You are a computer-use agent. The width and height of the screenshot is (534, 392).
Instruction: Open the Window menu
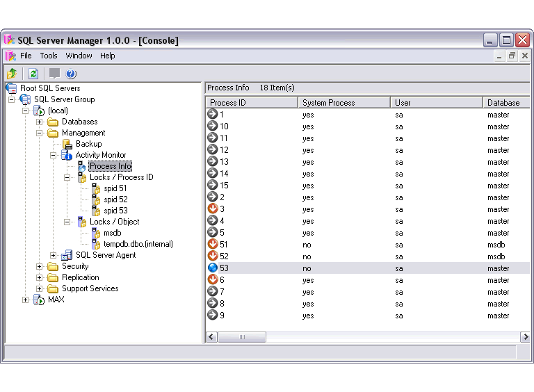pos(79,56)
